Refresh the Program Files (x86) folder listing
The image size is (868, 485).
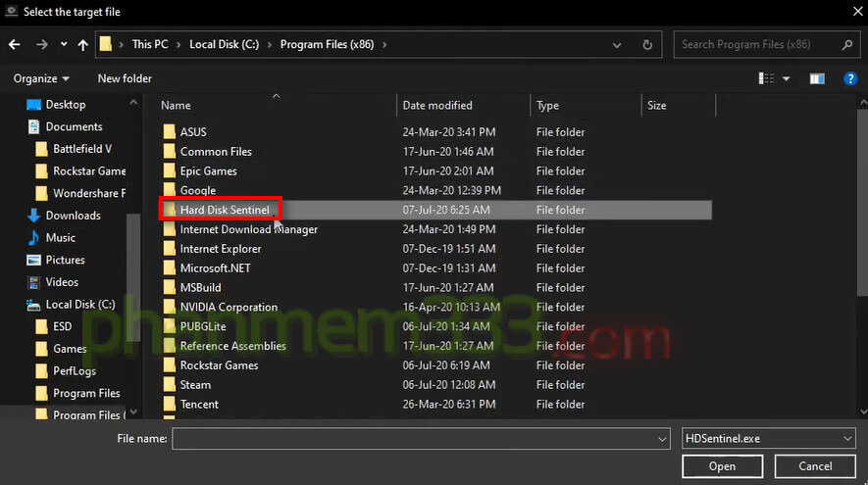647,44
